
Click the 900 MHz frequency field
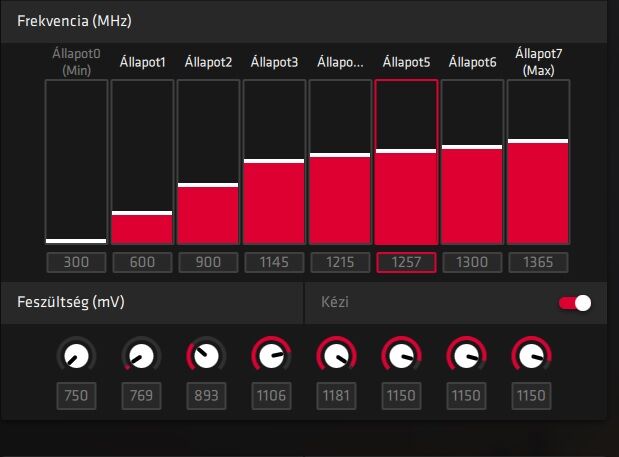point(208,262)
